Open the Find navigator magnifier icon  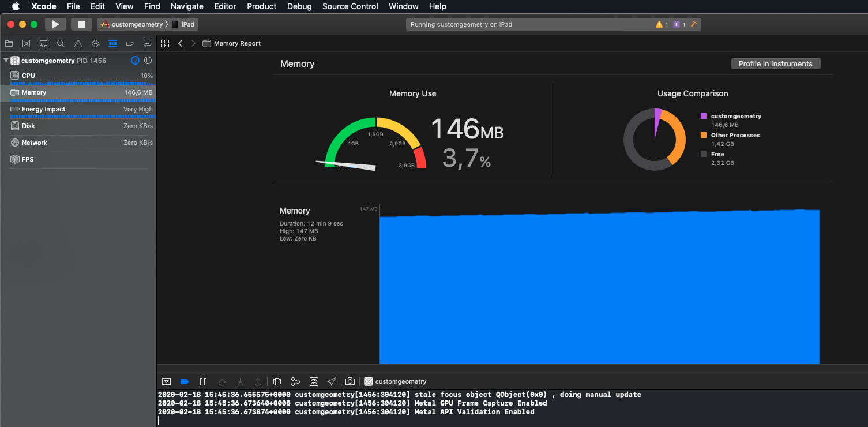pos(61,43)
